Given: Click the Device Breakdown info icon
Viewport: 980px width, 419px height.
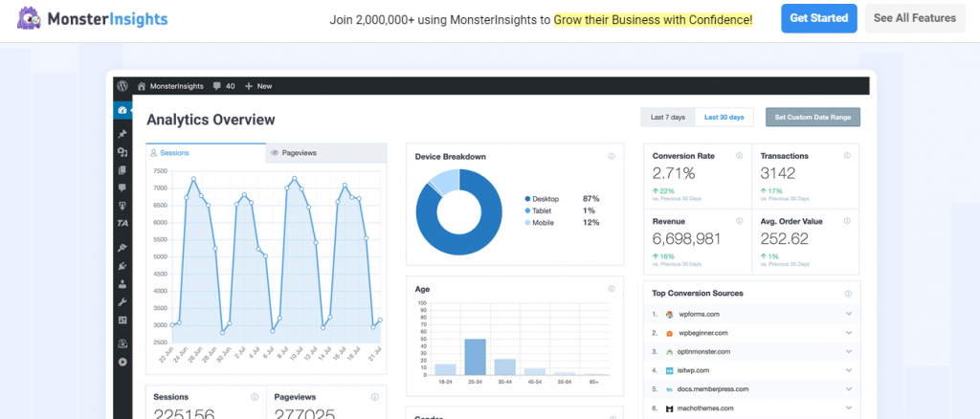Looking at the screenshot, I should coord(612,157).
